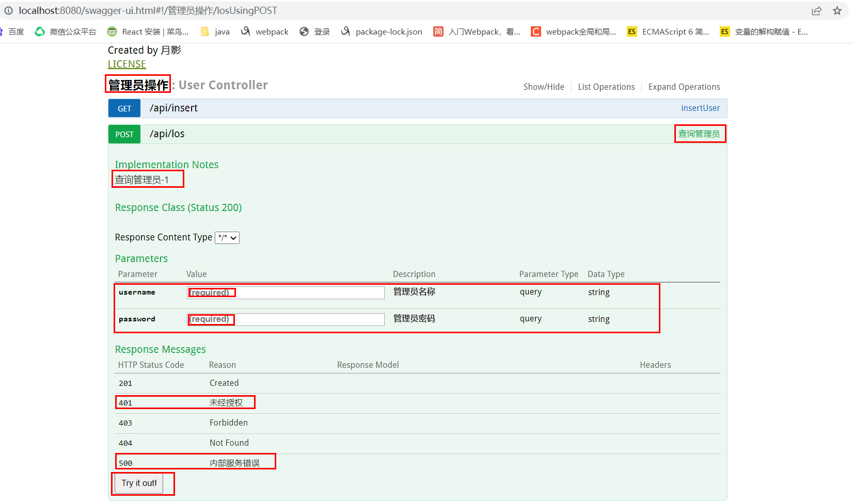Screen dimensions: 853x504
Task: Focus the username value field
Action: click(286, 292)
